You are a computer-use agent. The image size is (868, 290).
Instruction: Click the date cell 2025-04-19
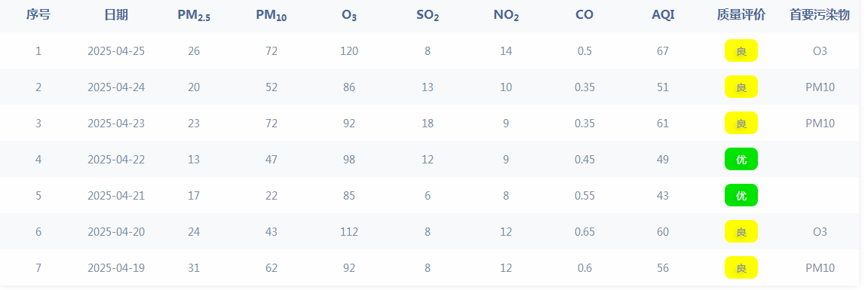click(x=116, y=268)
